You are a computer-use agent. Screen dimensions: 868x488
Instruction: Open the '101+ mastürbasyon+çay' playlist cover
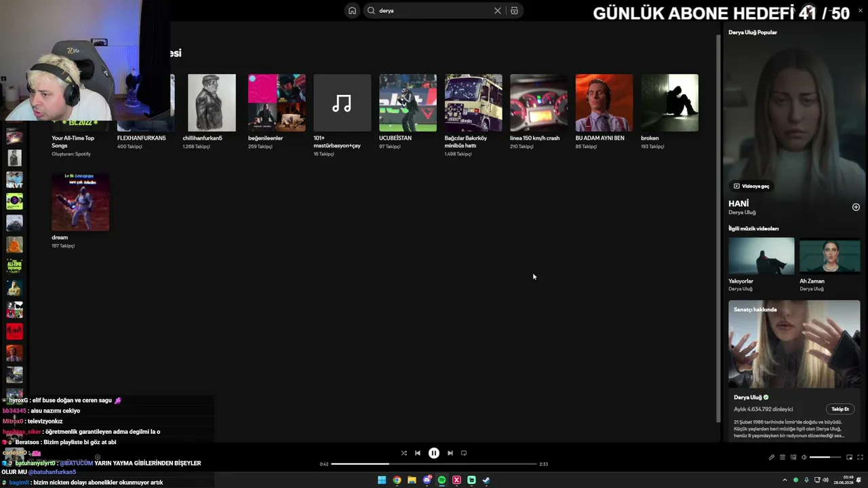tap(342, 103)
